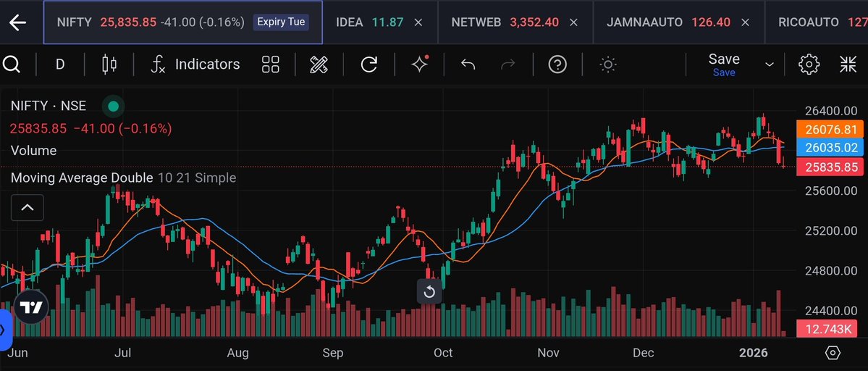Close the JAMNAAUTO tab
The width and height of the screenshot is (868, 371).
(745, 22)
